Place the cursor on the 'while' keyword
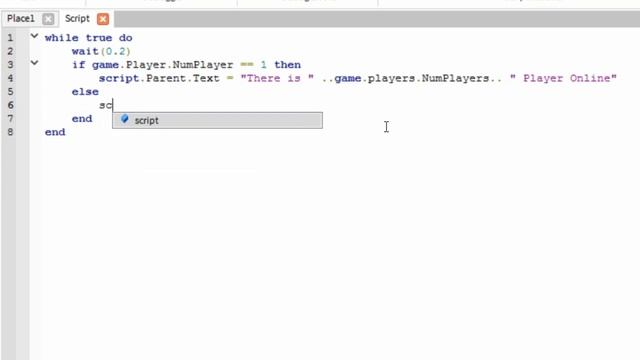The width and height of the screenshot is (640, 360). (62, 38)
